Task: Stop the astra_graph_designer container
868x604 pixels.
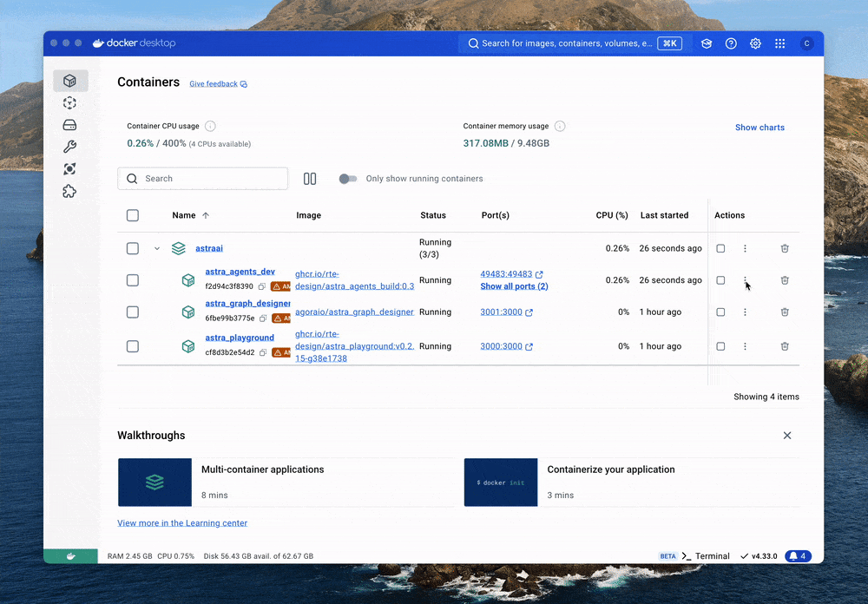Action: 720,312
